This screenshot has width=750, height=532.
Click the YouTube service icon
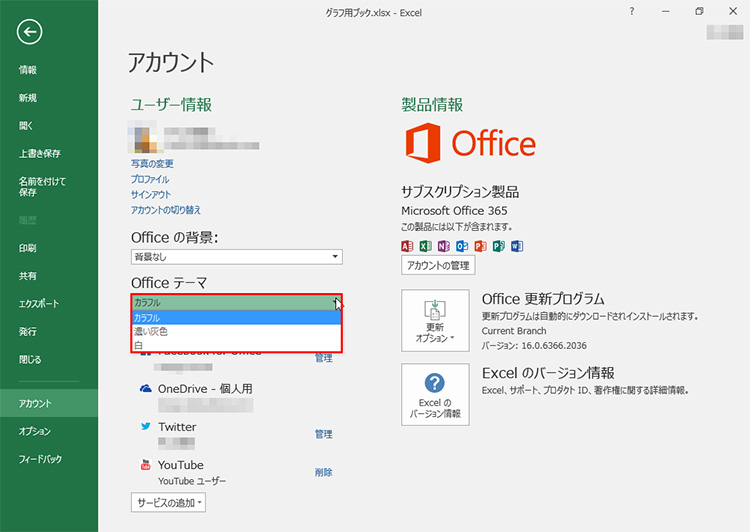tap(144, 465)
